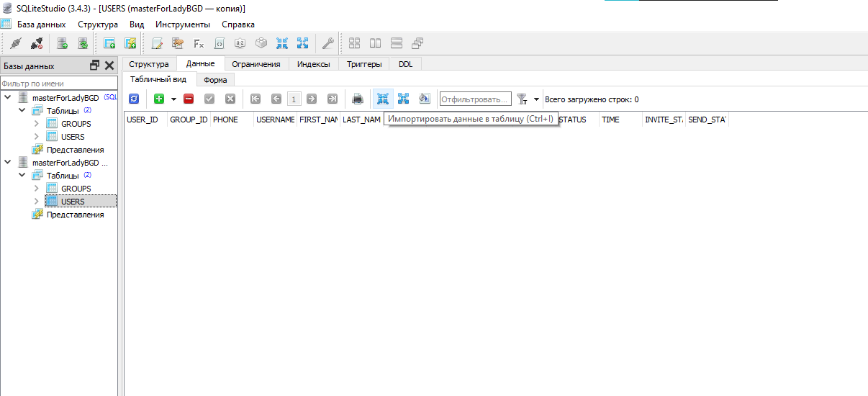Open the insert row dropdown arrow
This screenshot has height=396, width=868.
coord(173,99)
